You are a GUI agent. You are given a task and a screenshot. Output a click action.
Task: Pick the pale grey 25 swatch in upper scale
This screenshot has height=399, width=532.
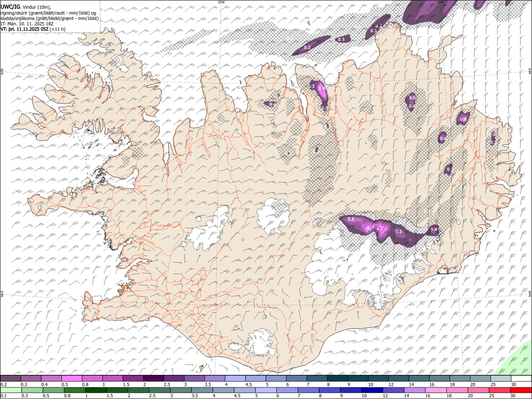tap(501, 379)
